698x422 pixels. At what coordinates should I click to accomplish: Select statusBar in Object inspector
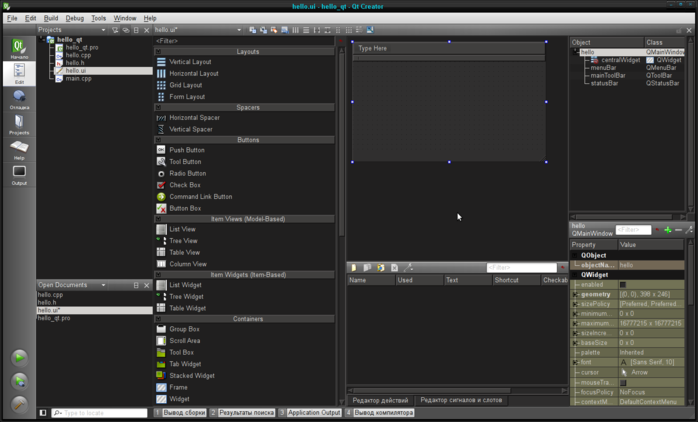click(604, 83)
